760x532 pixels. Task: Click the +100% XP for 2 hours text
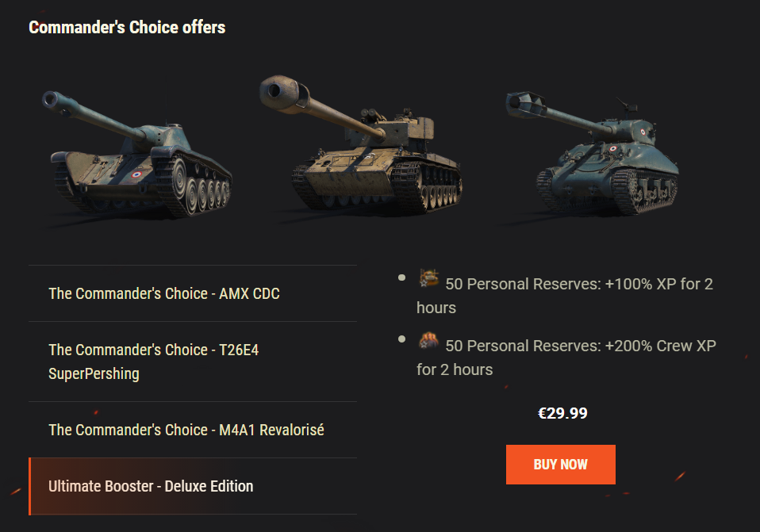coord(565,295)
